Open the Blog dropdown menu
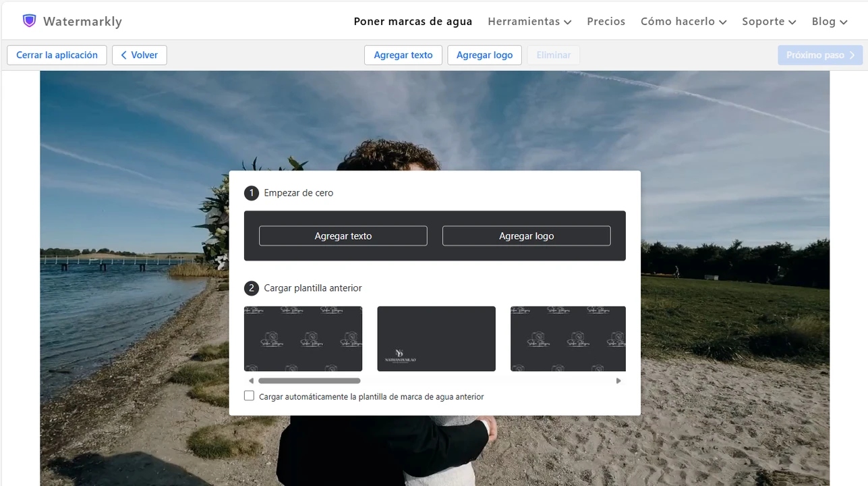The image size is (868, 486). click(x=829, y=22)
